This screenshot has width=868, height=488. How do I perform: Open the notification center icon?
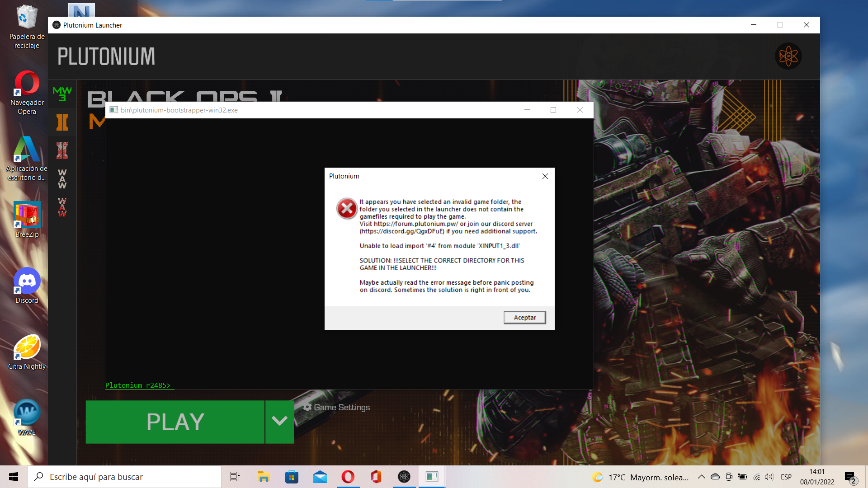pos(850,477)
